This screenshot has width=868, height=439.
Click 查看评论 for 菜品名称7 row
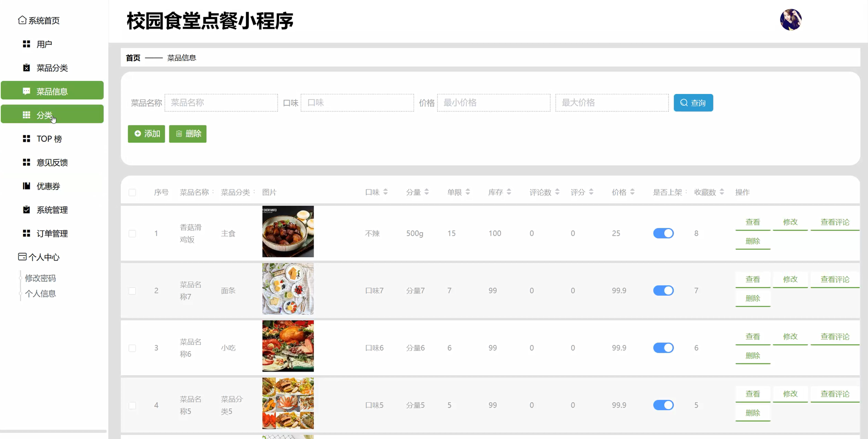point(835,280)
